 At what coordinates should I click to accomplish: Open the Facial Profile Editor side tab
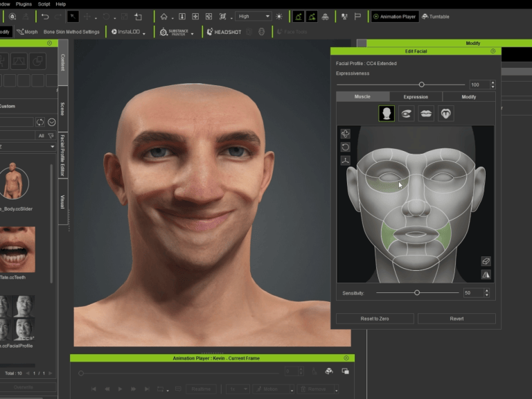[x=63, y=155]
